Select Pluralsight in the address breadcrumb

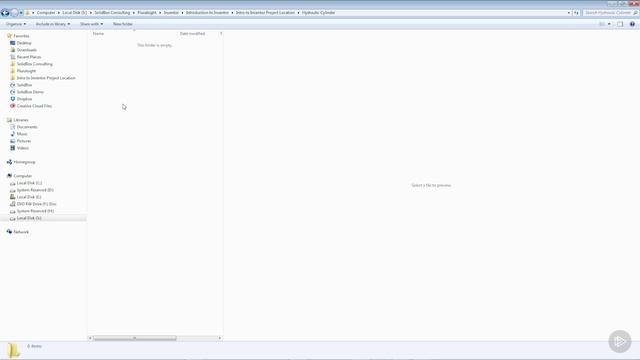click(x=147, y=13)
